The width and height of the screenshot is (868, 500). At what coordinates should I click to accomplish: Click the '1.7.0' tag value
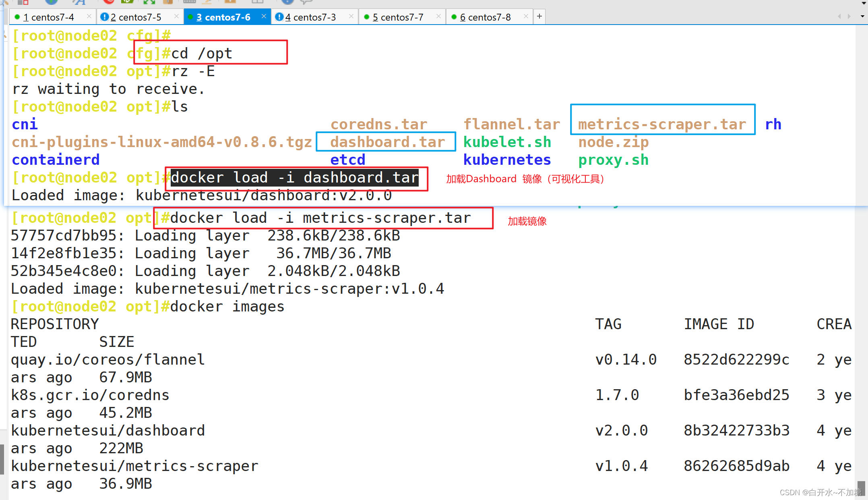click(617, 395)
